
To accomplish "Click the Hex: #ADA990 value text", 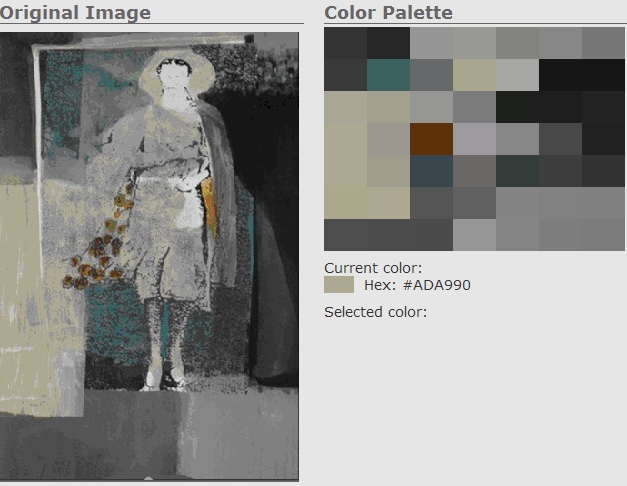I will [x=417, y=285].
